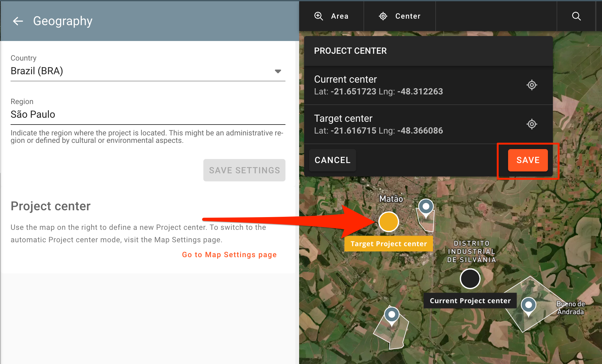
Task: Click the Area zoom magnifier icon
Action: pyautogui.click(x=319, y=16)
